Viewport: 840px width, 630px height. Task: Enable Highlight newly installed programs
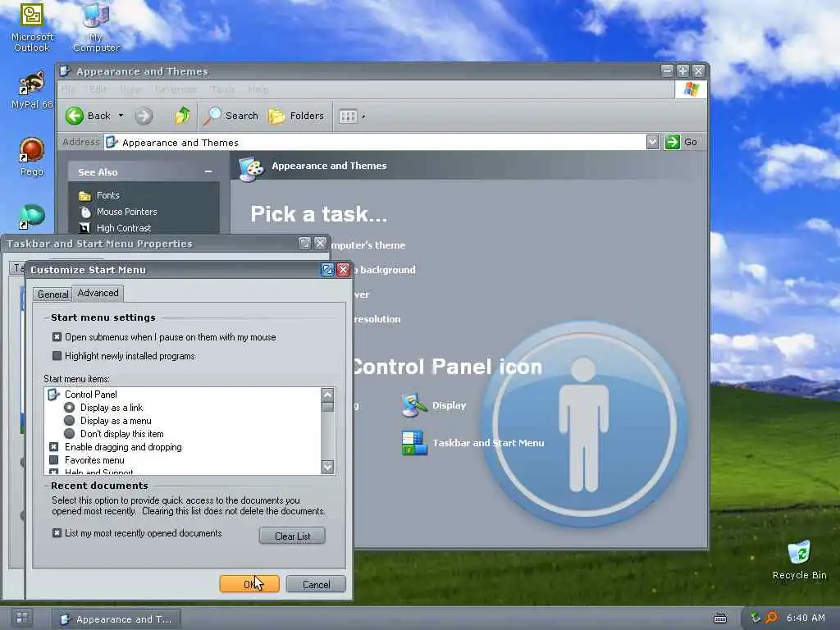[57, 356]
